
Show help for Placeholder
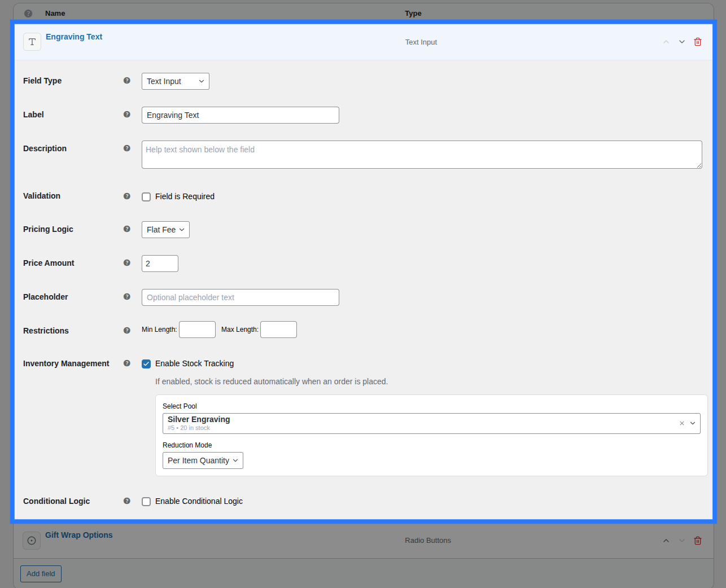click(127, 297)
